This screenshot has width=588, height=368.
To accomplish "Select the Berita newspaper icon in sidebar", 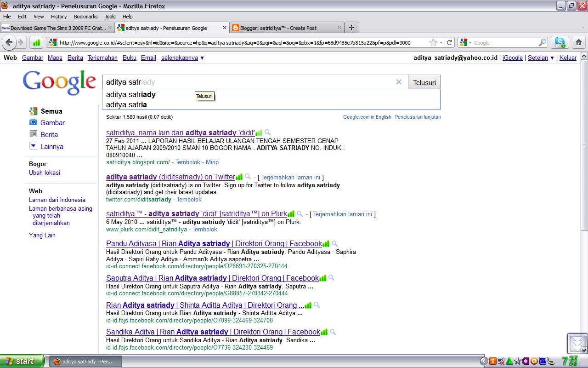I will coord(33,134).
